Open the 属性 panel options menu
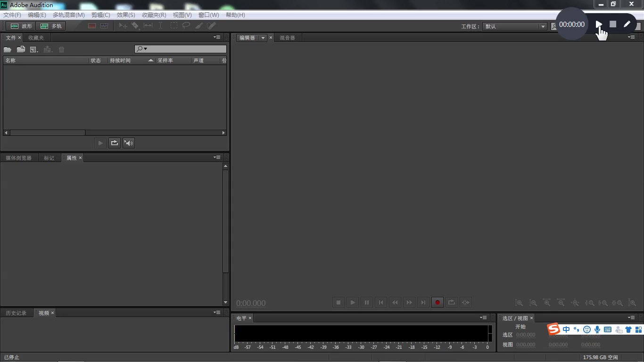The image size is (644, 362). coord(217,157)
